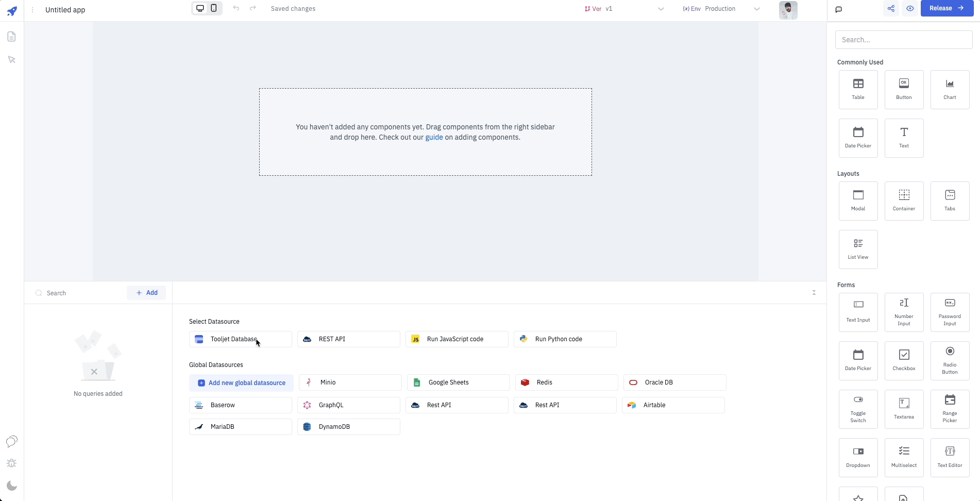Click the component search field

903,40
